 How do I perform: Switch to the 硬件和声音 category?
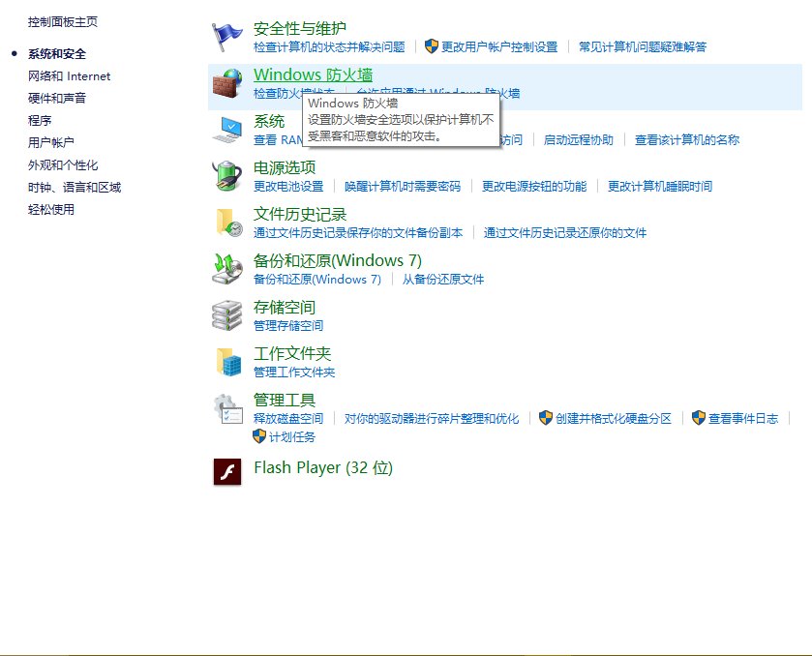coord(60,98)
